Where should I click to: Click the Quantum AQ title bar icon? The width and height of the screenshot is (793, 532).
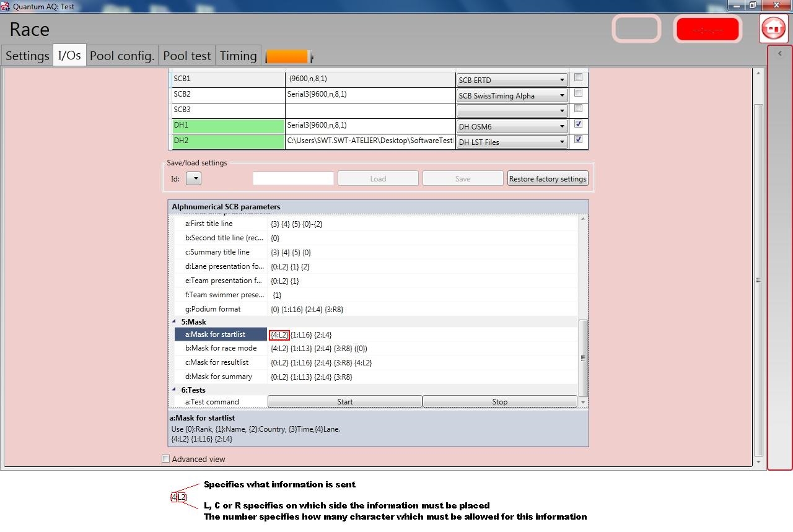point(6,6)
